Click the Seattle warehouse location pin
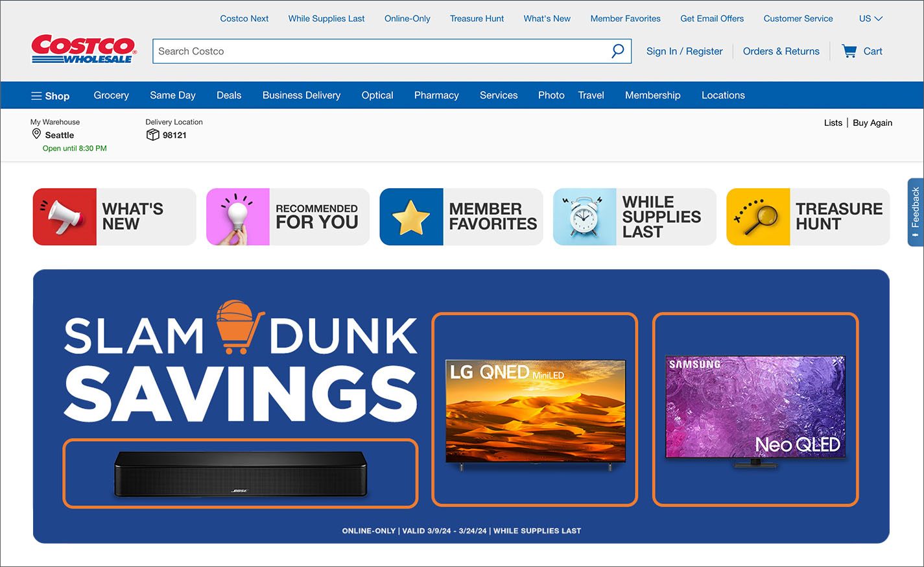Screen dimensions: 924x567 36,134
